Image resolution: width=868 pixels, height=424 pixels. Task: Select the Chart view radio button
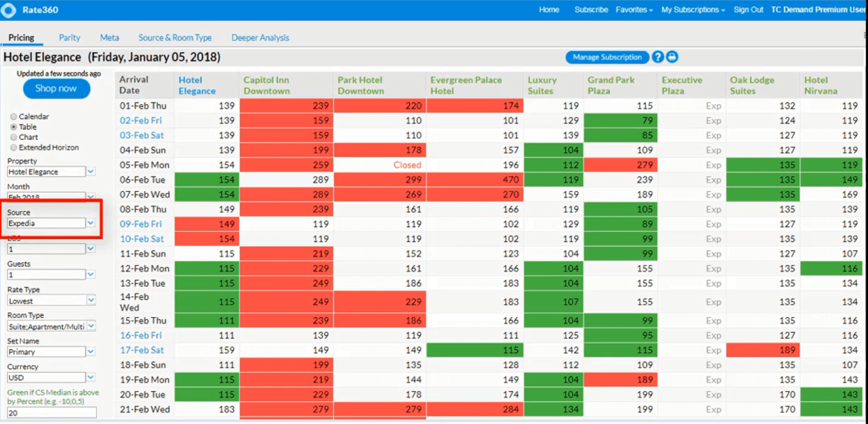click(x=14, y=137)
